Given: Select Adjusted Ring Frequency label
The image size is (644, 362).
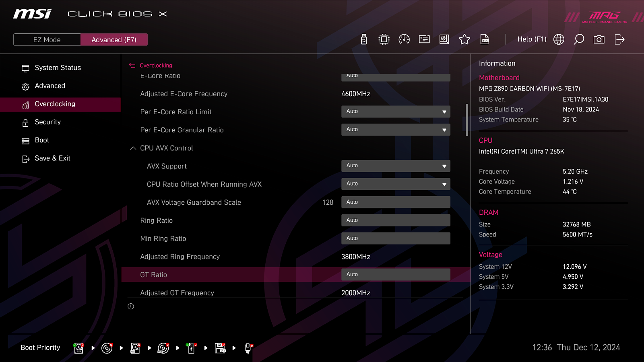Looking at the screenshot, I should [180, 257].
